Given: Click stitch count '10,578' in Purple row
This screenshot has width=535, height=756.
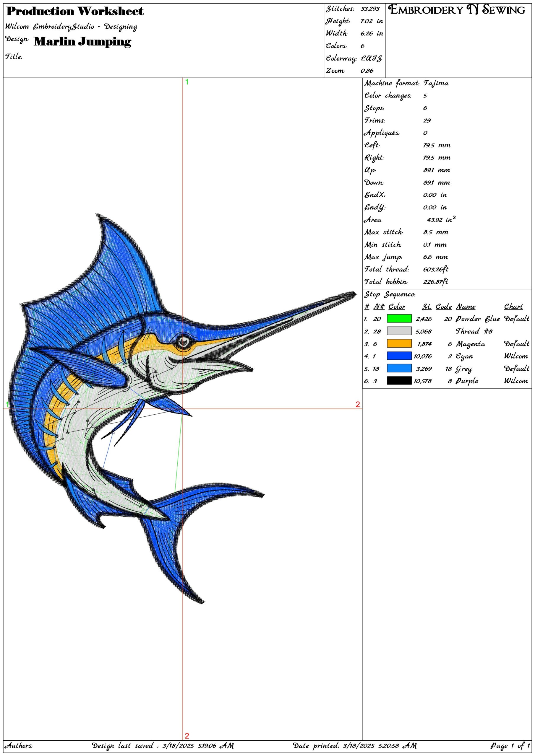Looking at the screenshot, I should (x=423, y=381).
